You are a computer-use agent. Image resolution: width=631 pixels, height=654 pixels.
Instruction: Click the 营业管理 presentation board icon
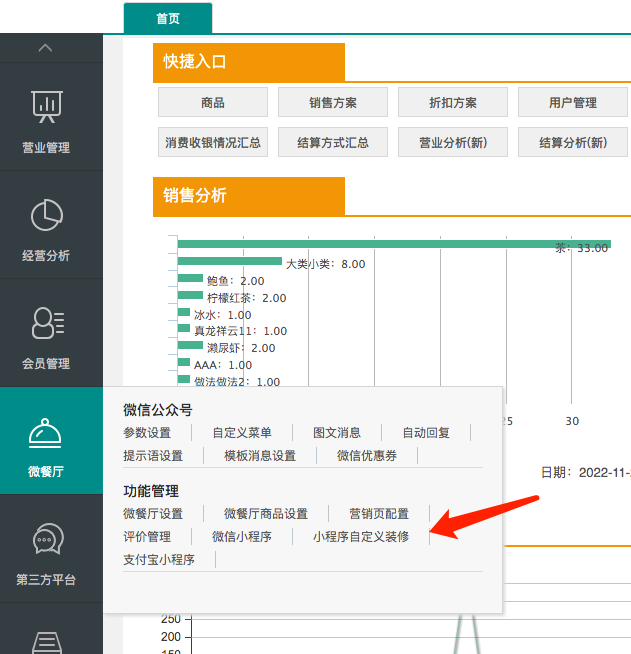(46, 105)
